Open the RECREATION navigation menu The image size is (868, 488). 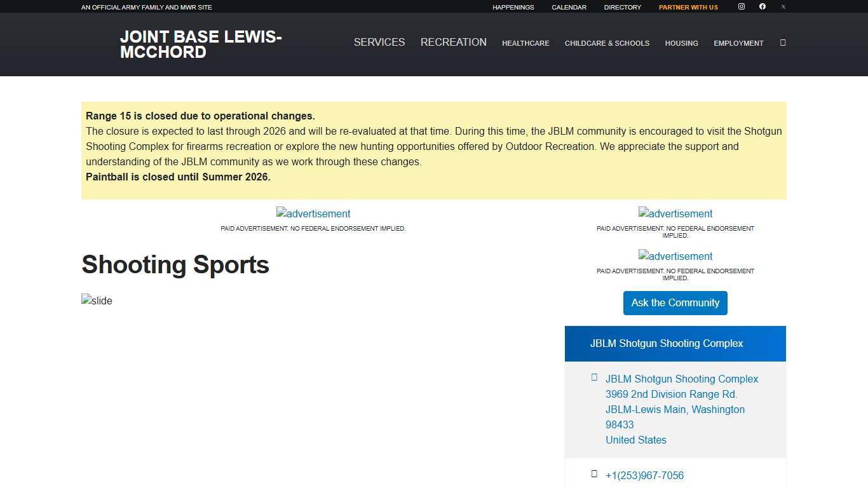click(x=453, y=43)
